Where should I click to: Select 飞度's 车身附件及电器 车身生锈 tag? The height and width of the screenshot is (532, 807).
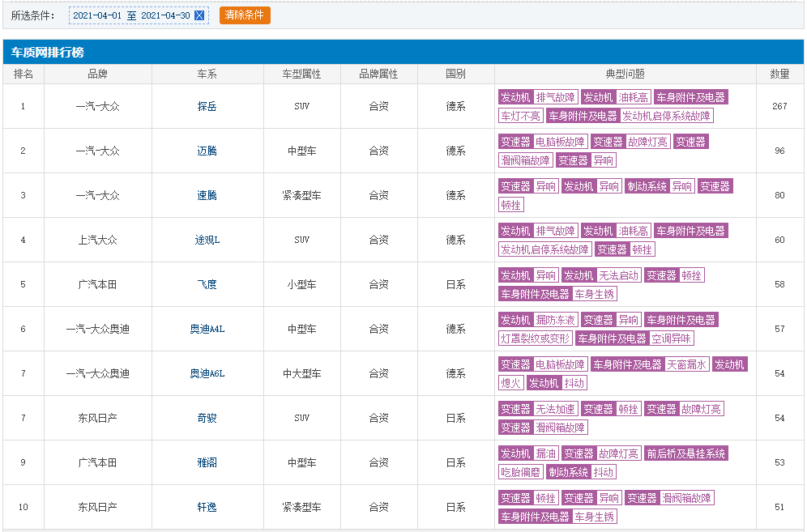pos(557,294)
